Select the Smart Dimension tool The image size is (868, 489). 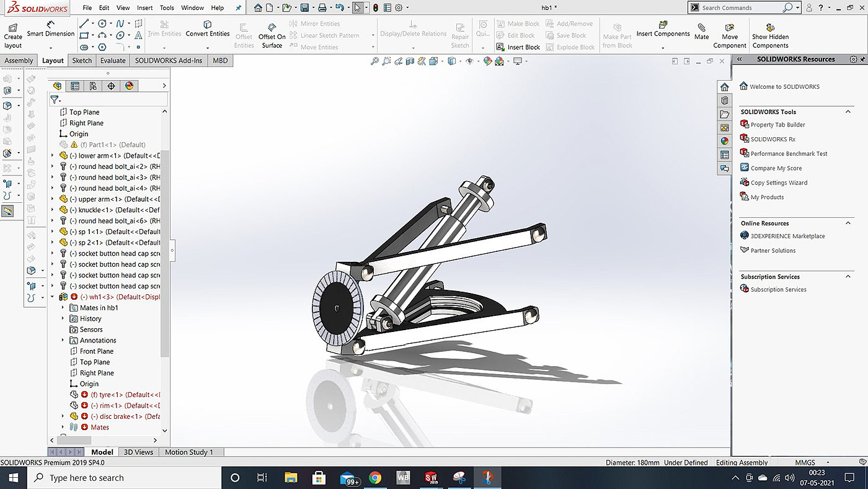coord(50,29)
